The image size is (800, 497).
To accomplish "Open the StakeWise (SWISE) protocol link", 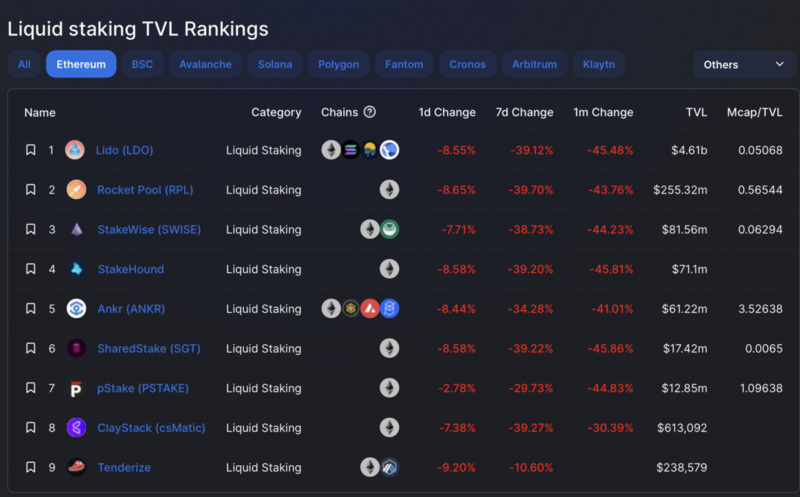I will pos(149,230).
